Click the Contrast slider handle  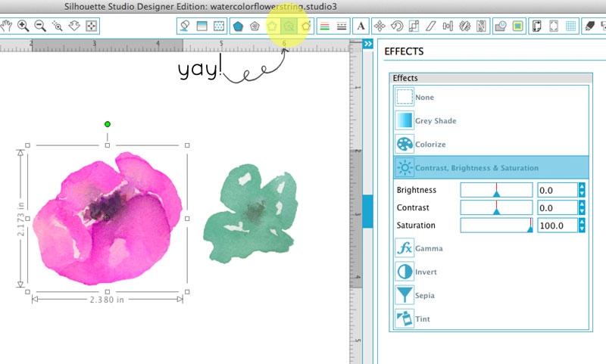point(497,211)
